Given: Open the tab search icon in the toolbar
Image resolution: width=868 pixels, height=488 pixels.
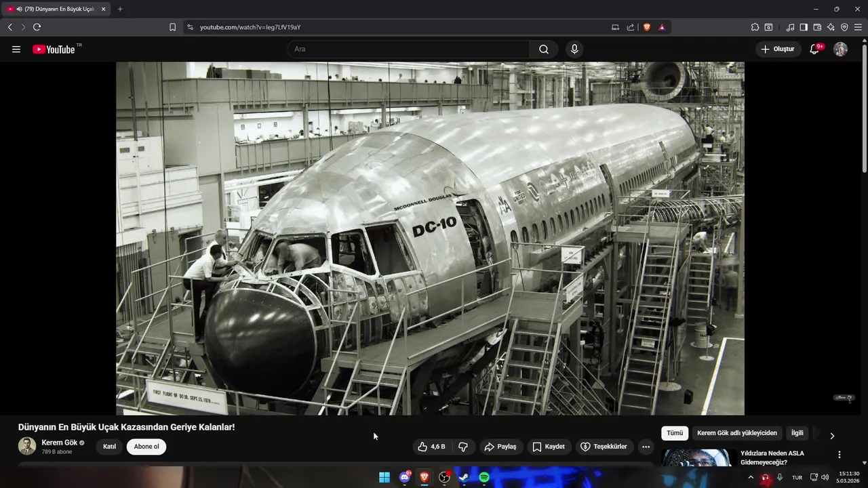Looking at the screenshot, I should click(768, 27).
